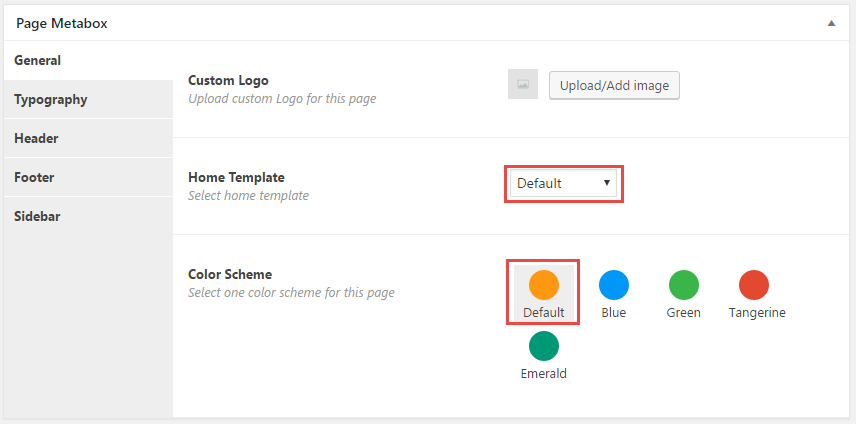
Task: Collapse the Page Metabox panel arrow
Action: click(831, 23)
